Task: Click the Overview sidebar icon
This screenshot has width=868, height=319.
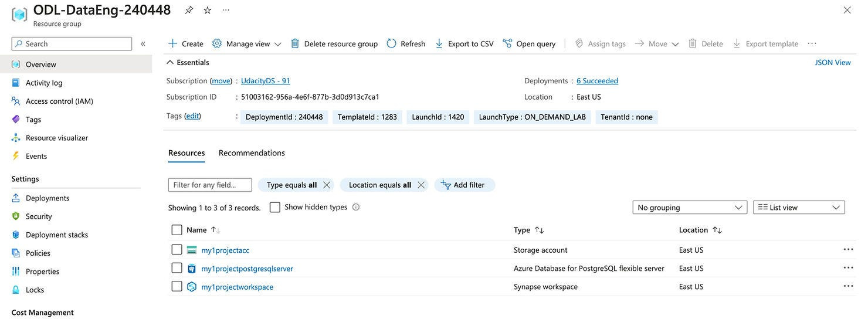Action: pyautogui.click(x=16, y=65)
